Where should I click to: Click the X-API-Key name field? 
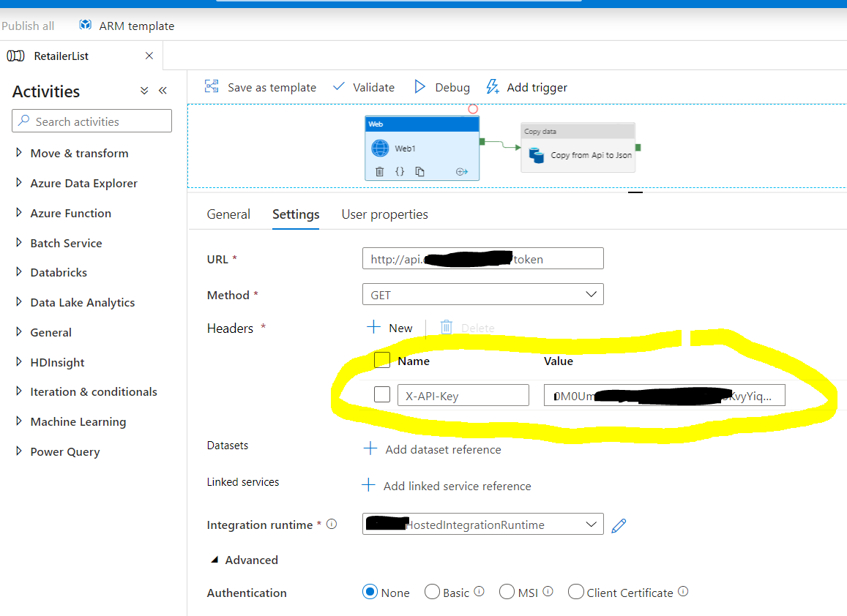click(x=463, y=395)
